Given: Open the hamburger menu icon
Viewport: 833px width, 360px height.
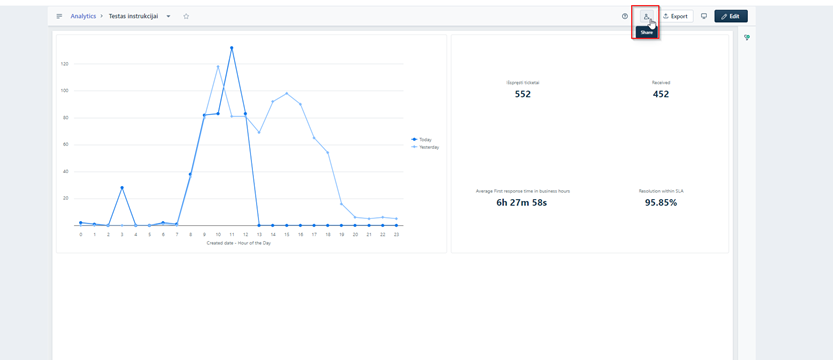Looking at the screenshot, I should pos(60,16).
